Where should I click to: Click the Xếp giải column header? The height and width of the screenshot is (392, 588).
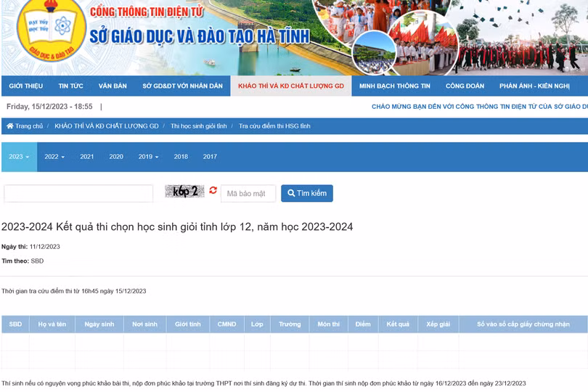pyautogui.click(x=438, y=324)
